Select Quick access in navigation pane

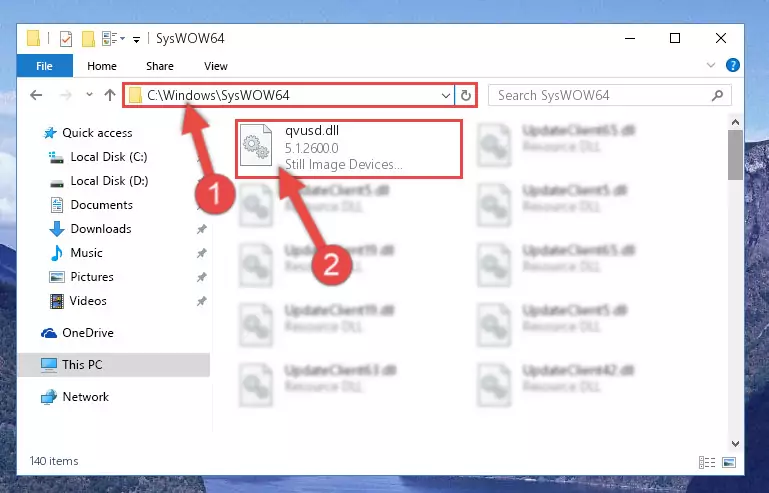[x=97, y=133]
